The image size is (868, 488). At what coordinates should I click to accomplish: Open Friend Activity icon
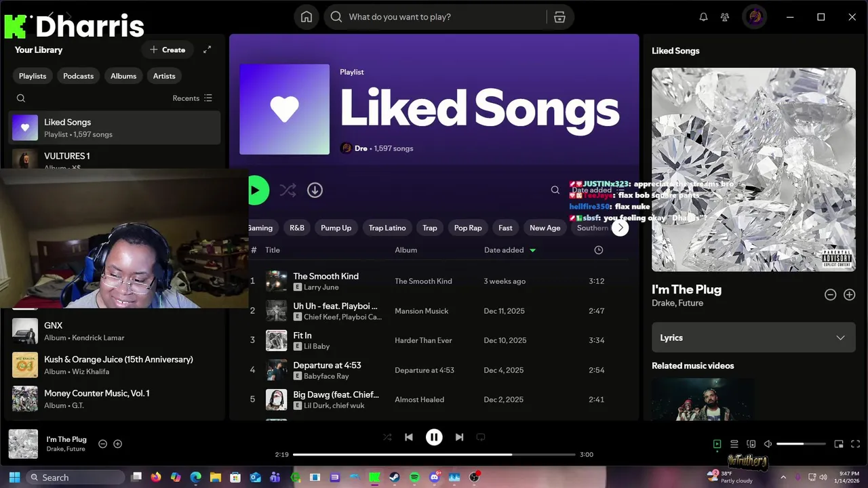[725, 17]
